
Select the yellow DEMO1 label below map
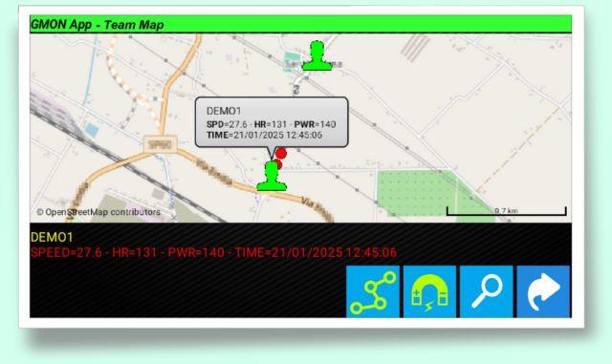point(52,237)
